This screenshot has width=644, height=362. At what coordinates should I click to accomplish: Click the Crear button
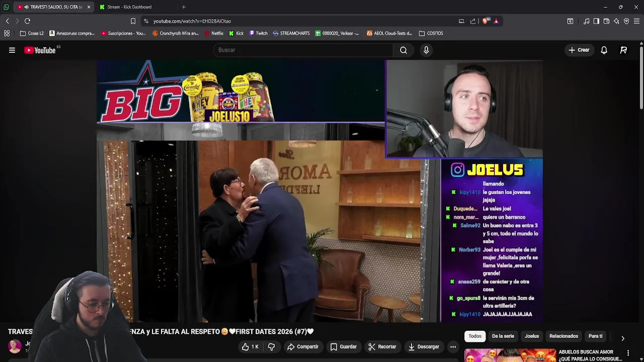(579, 50)
